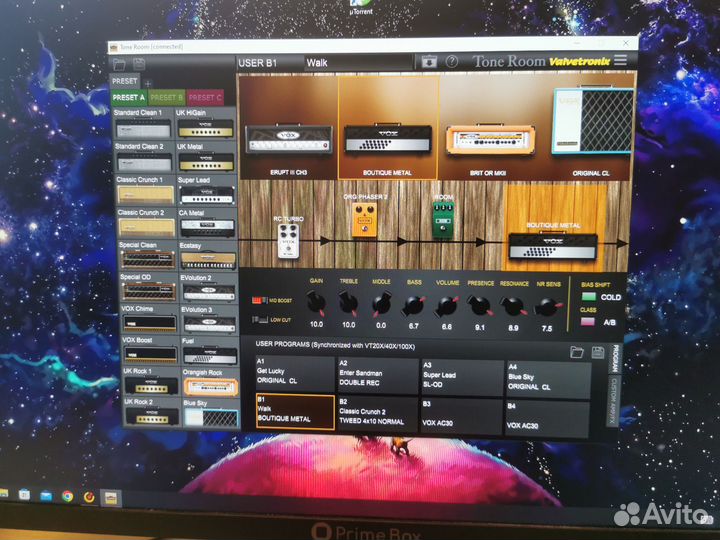The height and width of the screenshot is (540, 720).
Task: Select Classic Crunch 1 preset
Action: click(146, 190)
